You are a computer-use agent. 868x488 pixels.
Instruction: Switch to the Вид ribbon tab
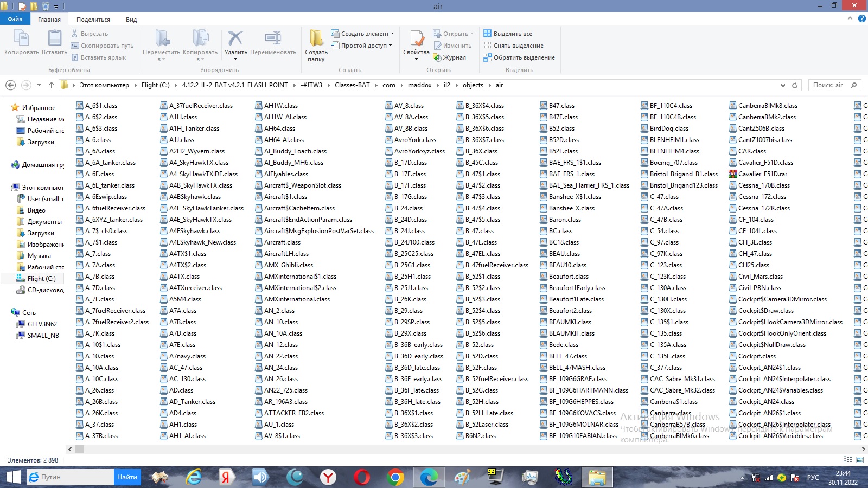coord(131,20)
